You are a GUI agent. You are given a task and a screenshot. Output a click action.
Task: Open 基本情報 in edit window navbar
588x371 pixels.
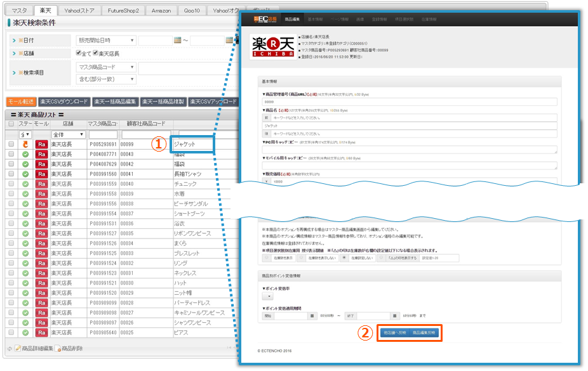[x=315, y=19]
